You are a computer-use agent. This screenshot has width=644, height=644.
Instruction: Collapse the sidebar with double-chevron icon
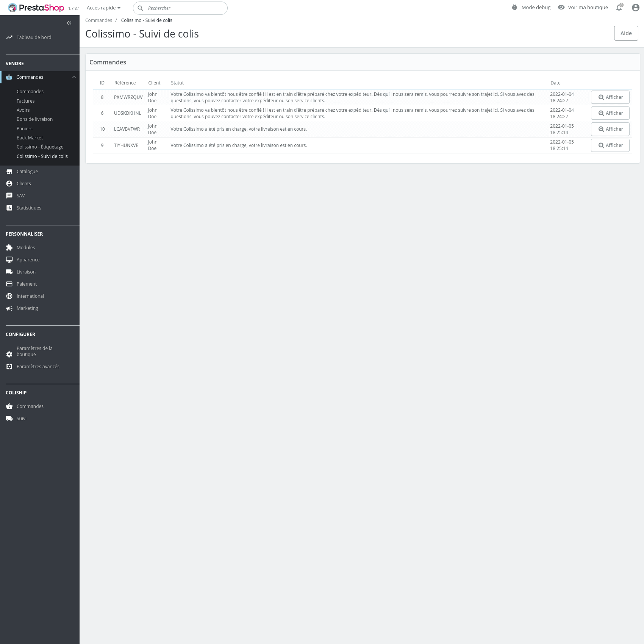coord(69,23)
